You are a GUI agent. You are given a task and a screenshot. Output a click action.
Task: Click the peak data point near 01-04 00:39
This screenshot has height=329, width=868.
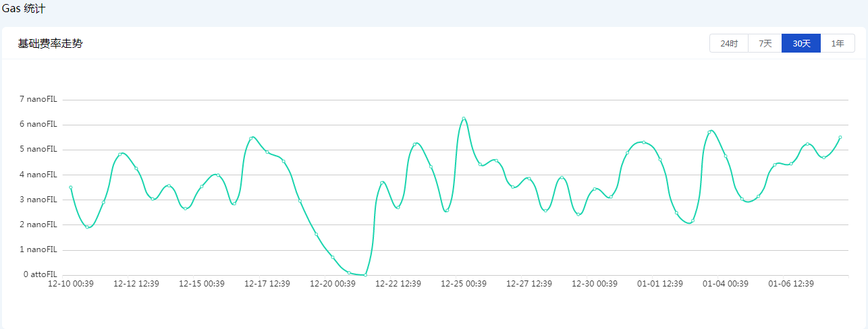(x=709, y=132)
